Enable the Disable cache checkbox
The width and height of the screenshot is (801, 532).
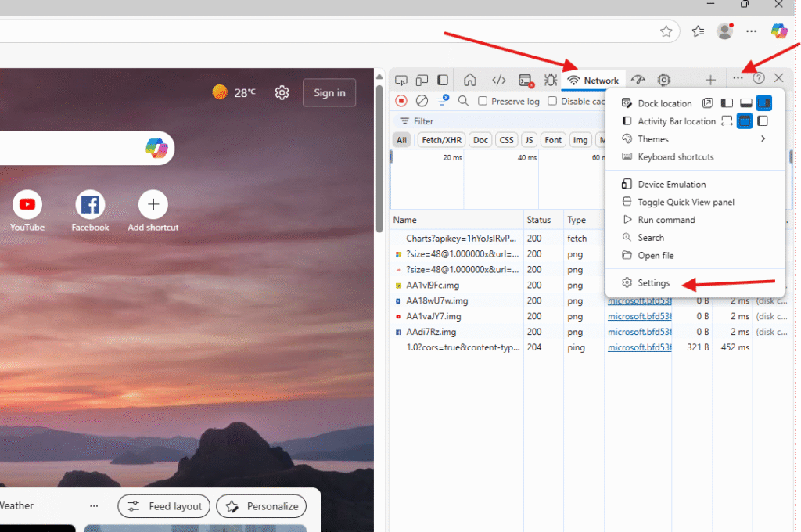tap(552, 102)
